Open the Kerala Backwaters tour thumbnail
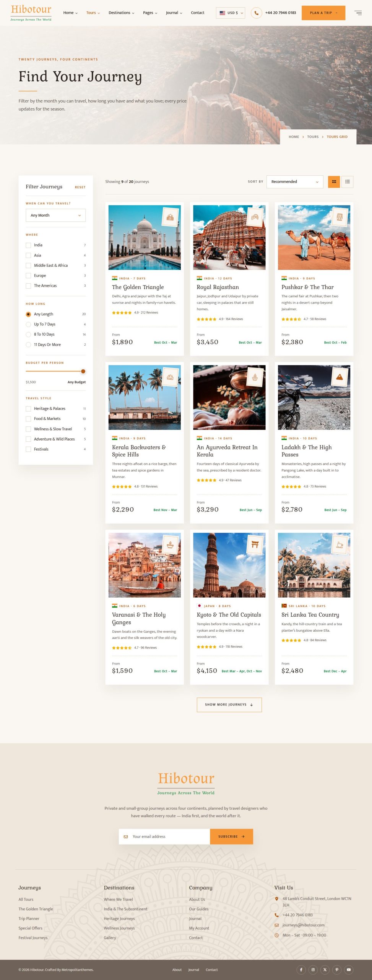 point(145,397)
